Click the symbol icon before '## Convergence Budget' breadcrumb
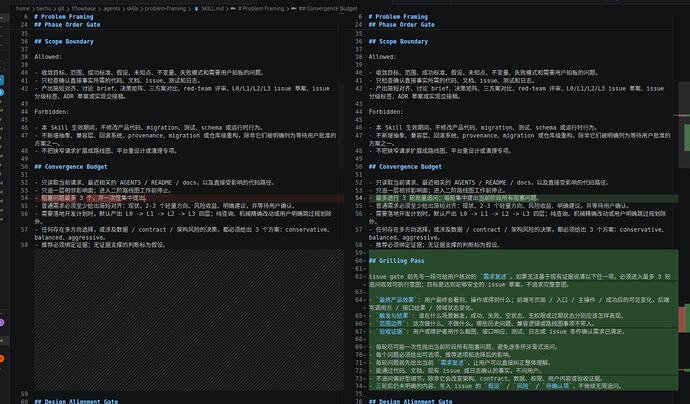This screenshot has width=690, height=404. pyautogui.click(x=294, y=8)
